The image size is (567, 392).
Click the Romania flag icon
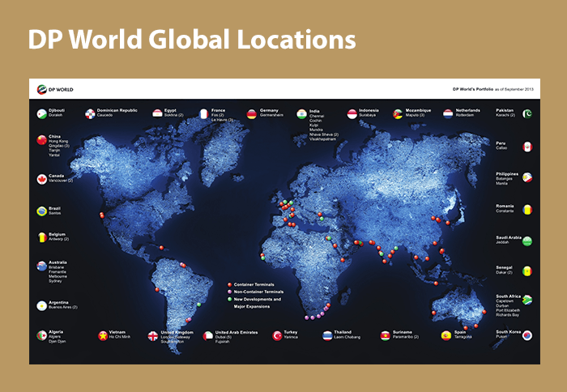coord(527,210)
